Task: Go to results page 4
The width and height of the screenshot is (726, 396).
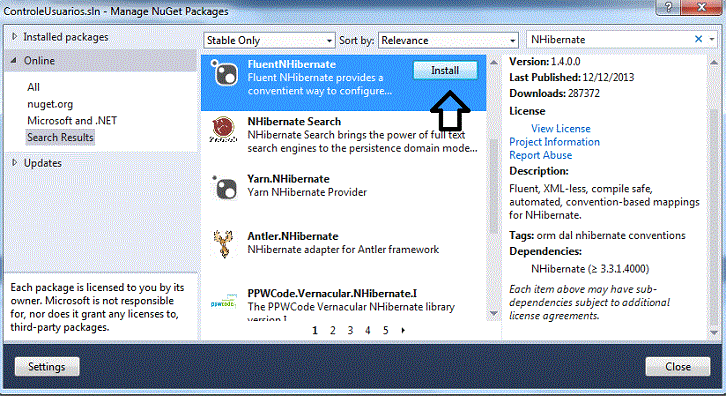Action: point(368,330)
